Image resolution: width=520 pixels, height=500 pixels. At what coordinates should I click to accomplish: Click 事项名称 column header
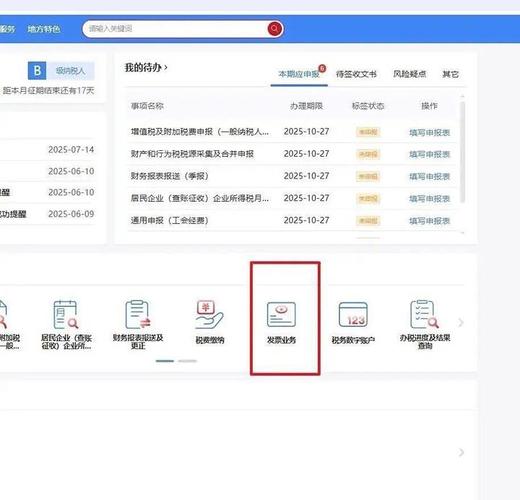147,106
